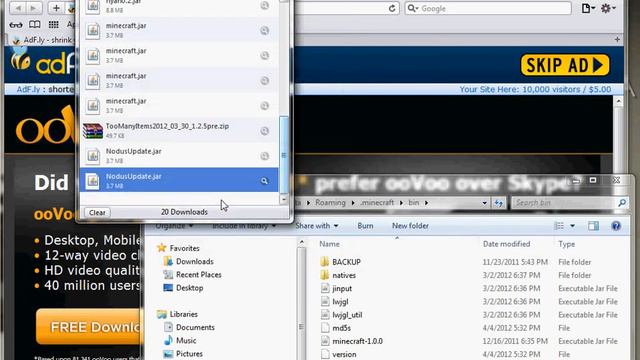Click the SKIP AD button
The image size is (640, 360).
tap(565, 65)
